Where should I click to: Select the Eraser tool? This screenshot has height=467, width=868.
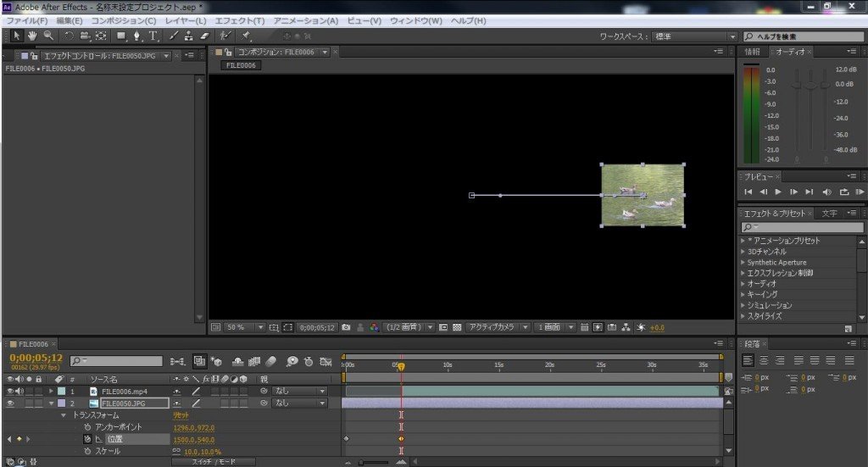click(x=204, y=36)
